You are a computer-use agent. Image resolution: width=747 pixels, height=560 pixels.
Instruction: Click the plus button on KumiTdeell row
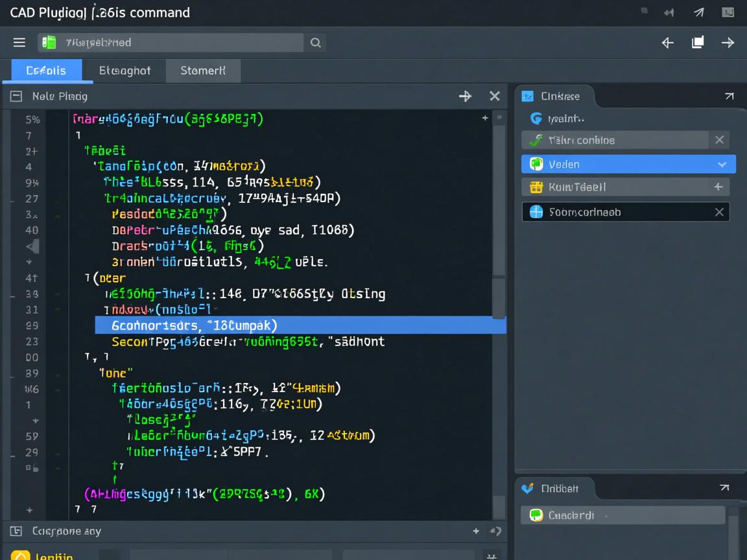pos(718,187)
